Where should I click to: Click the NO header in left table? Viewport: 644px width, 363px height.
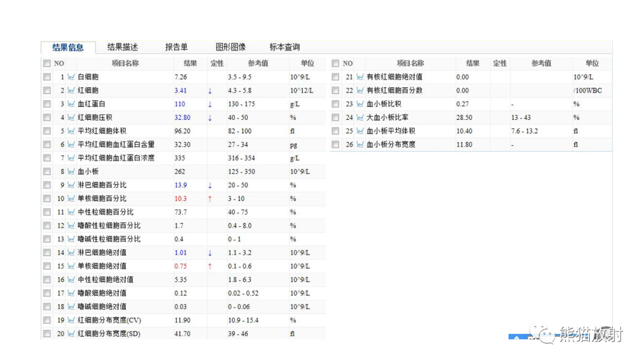[59, 63]
